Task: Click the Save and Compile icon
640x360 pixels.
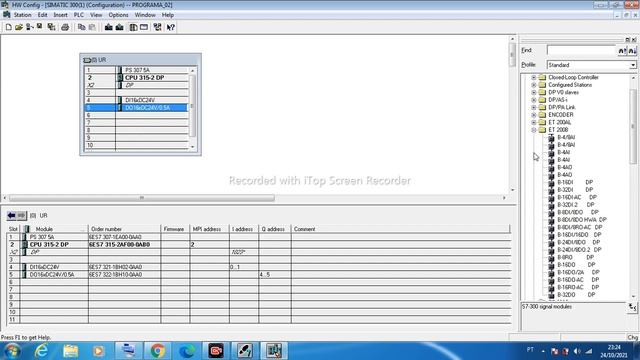Action: [x=51, y=27]
